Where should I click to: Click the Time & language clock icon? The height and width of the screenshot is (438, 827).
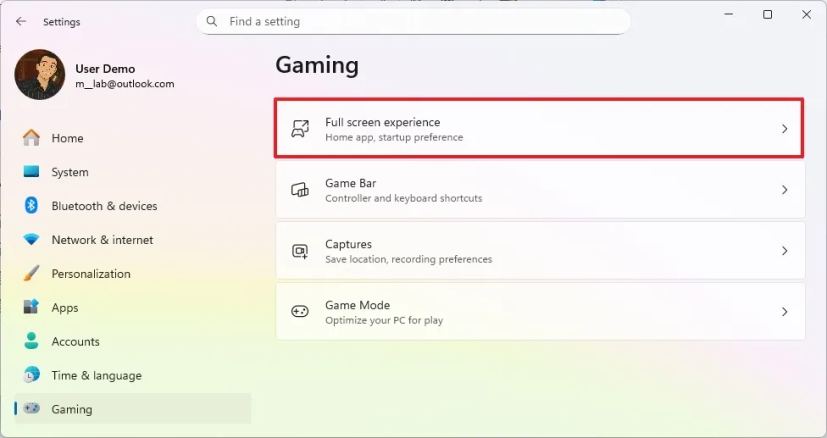(31, 375)
